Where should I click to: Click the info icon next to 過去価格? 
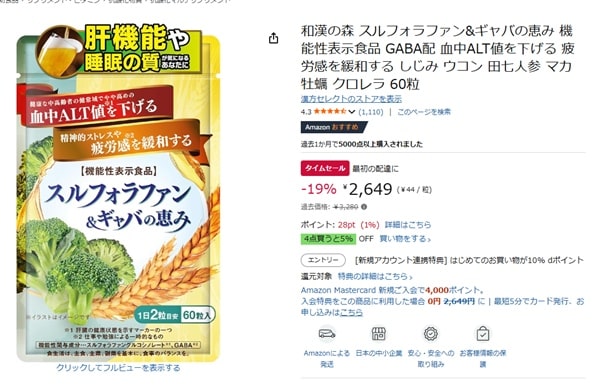coord(364,207)
